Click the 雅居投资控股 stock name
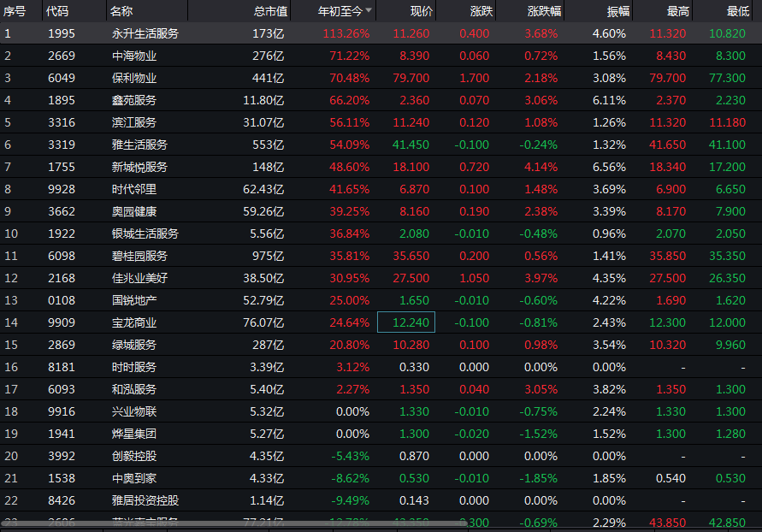 (145, 500)
